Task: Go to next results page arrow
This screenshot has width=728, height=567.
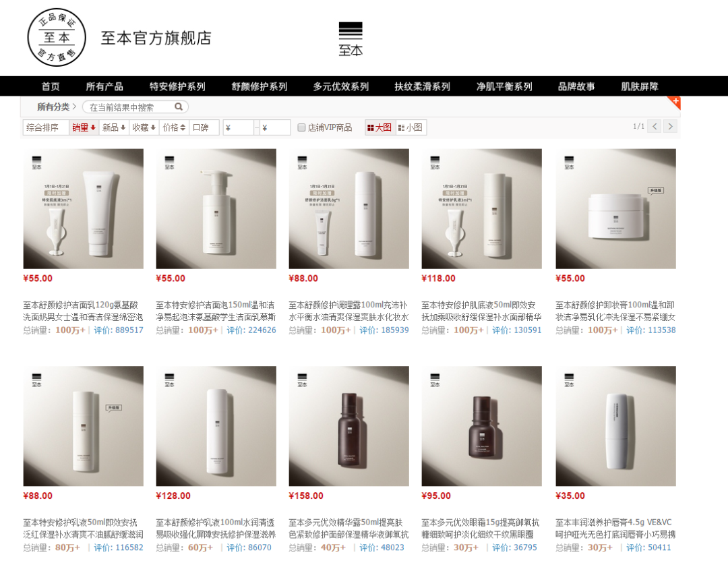Action: click(670, 126)
